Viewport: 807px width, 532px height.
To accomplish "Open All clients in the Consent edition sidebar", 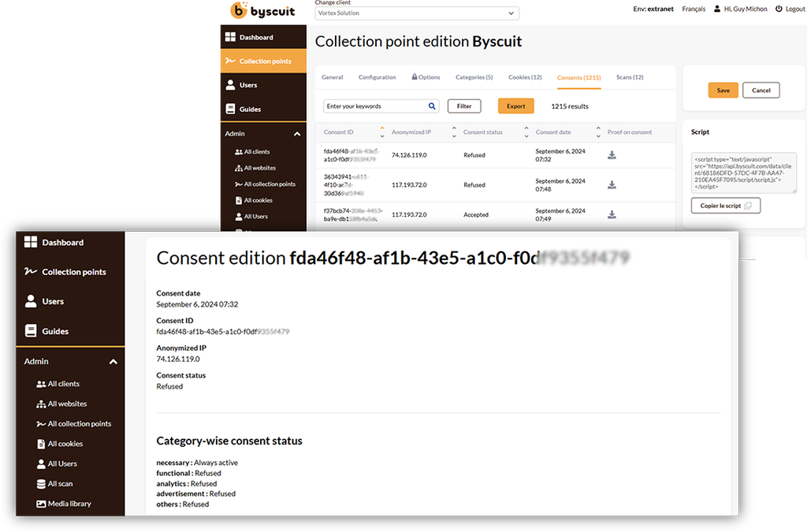I will coord(58,384).
